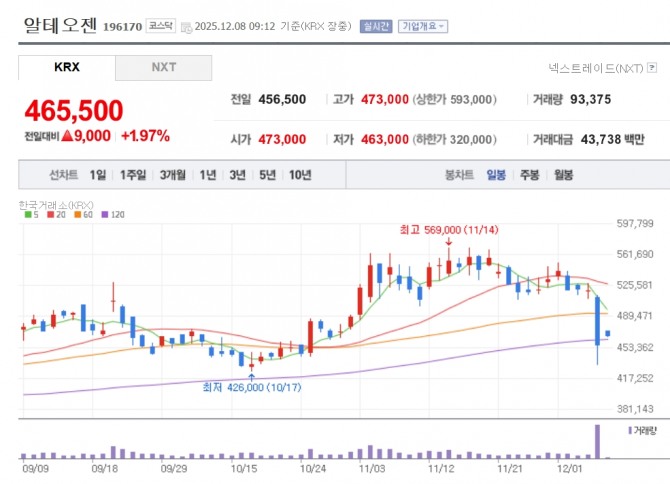Click the 09/09 date axis label
This screenshot has height=484, width=670.
(x=35, y=469)
